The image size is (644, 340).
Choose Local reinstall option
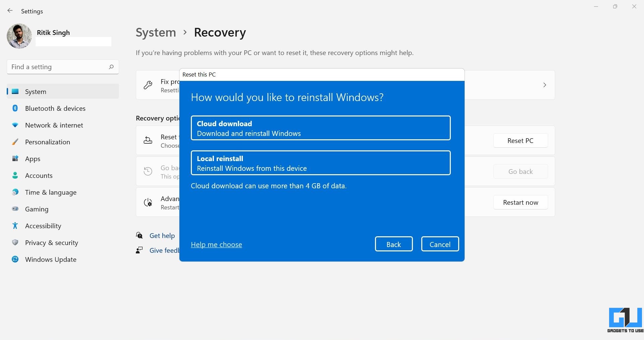pos(321,163)
